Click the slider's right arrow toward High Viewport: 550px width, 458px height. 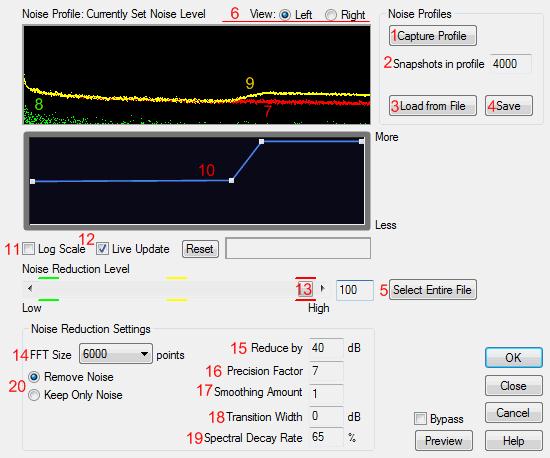[x=322, y=288]
